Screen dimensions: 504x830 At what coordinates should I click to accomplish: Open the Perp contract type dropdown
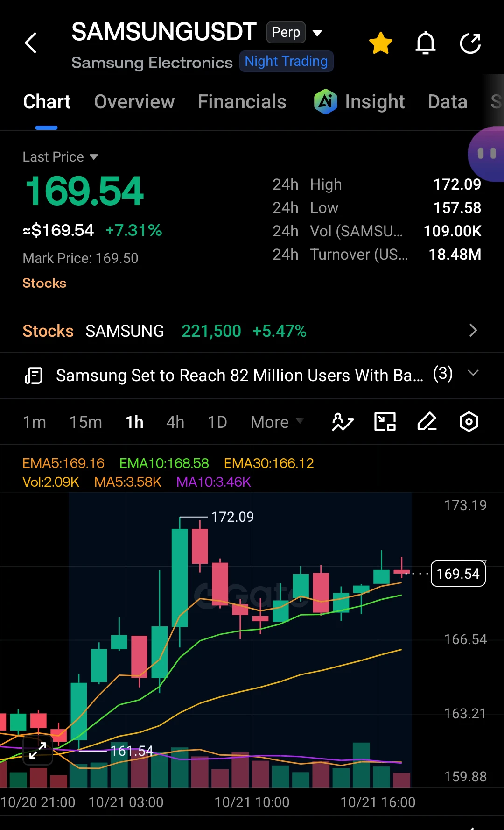(294, 33)
